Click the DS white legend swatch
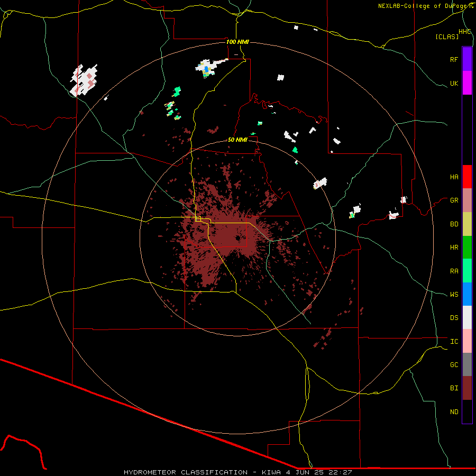The height and width of the screenshot is (476, 476). 467,317
